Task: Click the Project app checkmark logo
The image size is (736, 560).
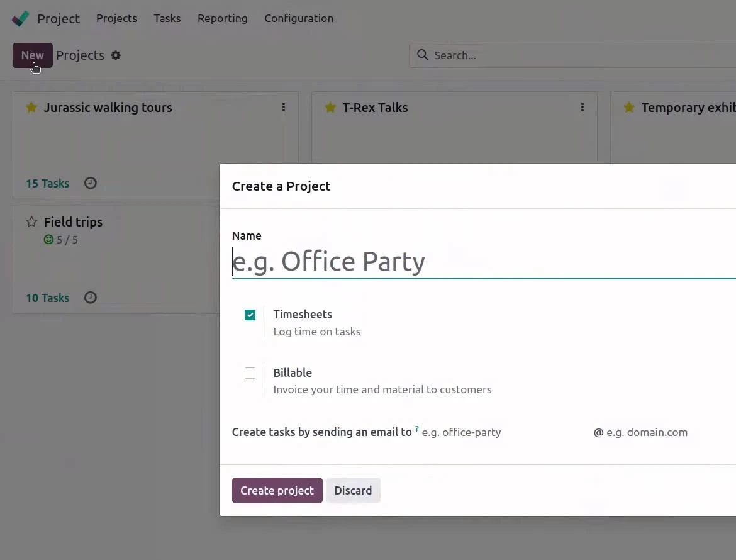Action: (21, 18)
